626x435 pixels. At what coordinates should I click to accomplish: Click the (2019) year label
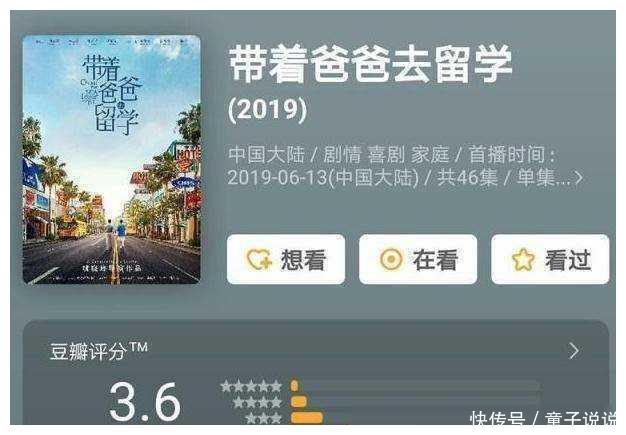coord(267,109)
